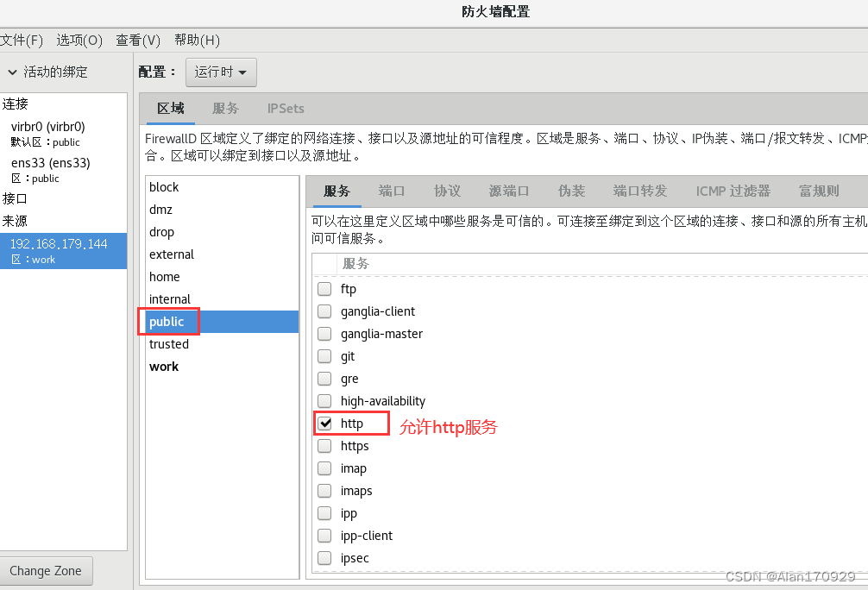Screen dimensions: 868x590
Task: Enable the imaps service checkbox
Action: click(x=324, y=491)
